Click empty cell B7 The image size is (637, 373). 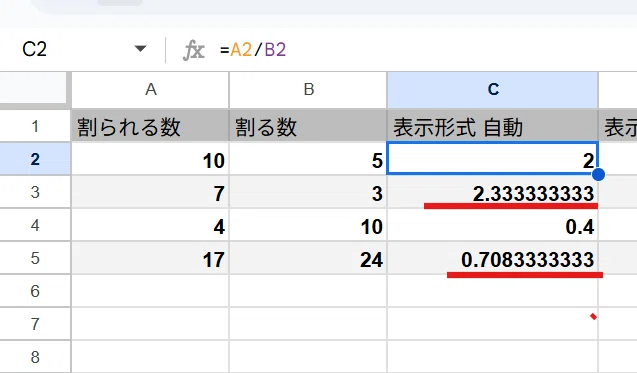coord(308,324)
